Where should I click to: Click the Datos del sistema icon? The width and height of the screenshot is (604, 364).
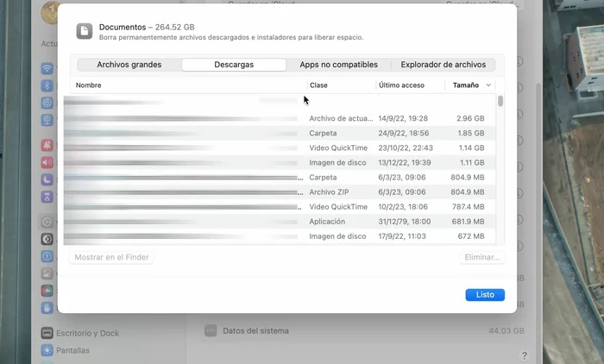[211, 330]
